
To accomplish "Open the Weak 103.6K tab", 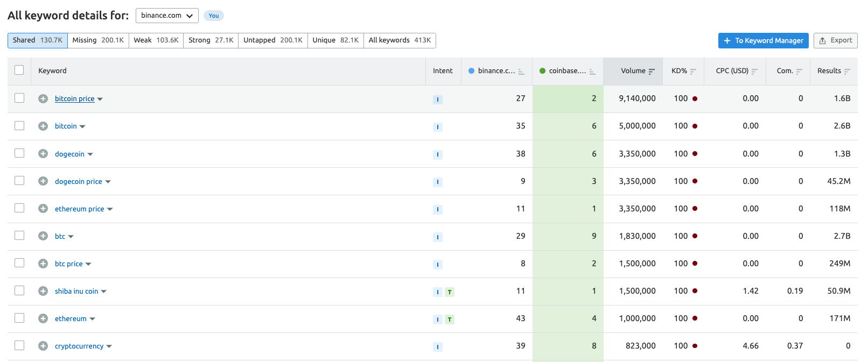I will (156, 40).
